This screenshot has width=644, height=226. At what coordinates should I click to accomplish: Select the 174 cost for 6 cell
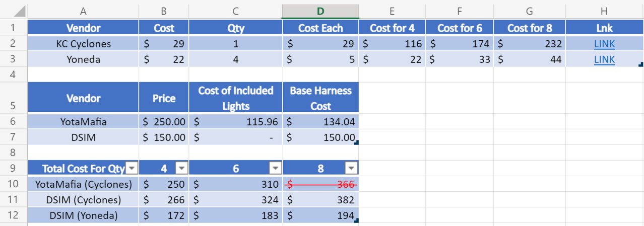click(x=460, y=44)
